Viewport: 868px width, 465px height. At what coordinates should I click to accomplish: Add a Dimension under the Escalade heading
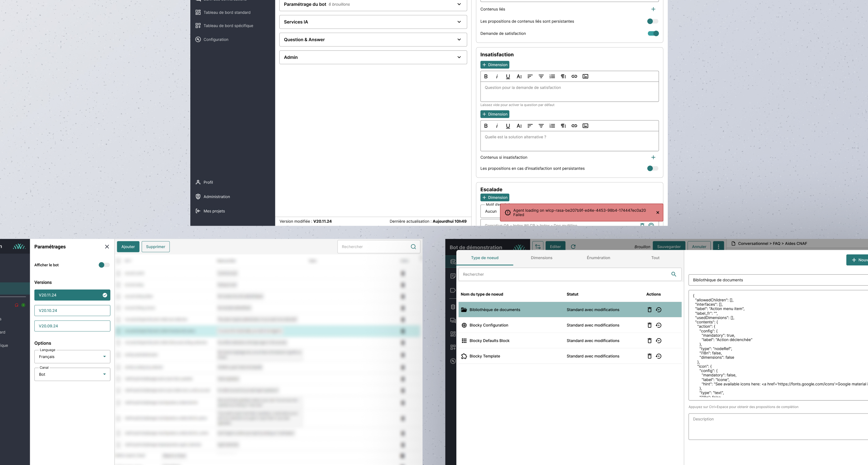click(x=495, y=197)
